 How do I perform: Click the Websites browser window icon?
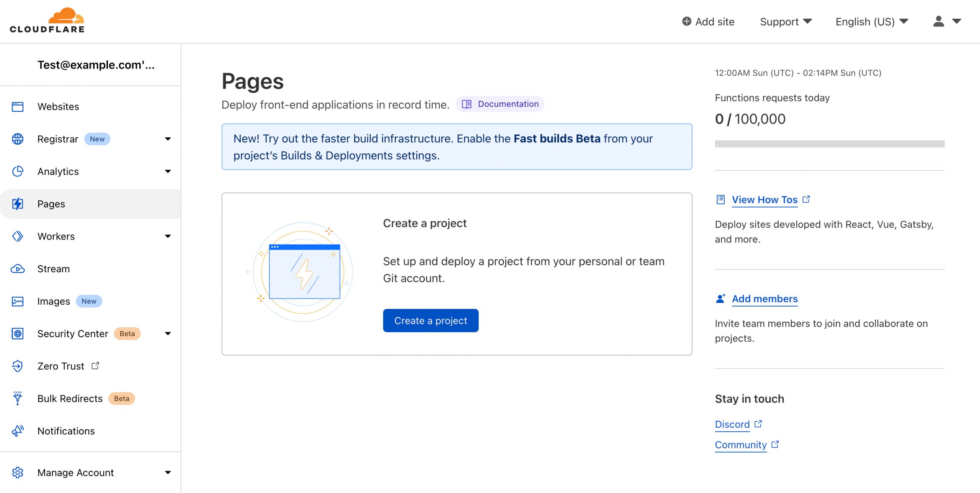click(x=18, y=107)
